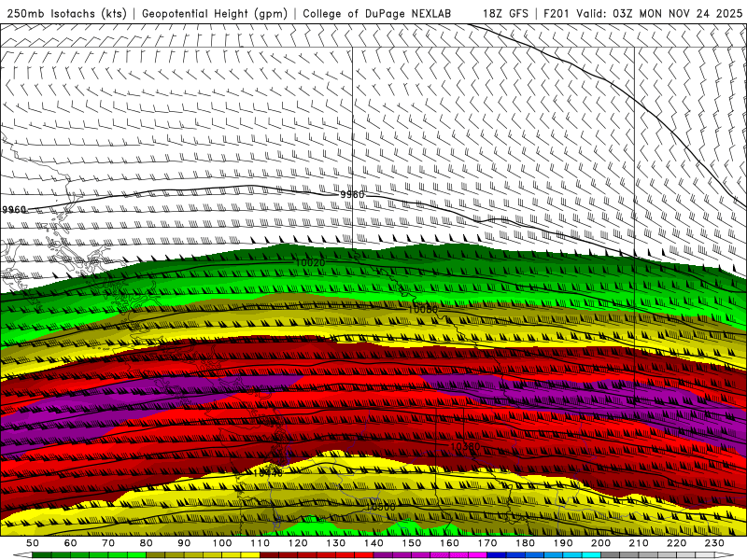747x560 pixels.
Task: Click the 160 label on the color scale
Action: pos(449,543)
